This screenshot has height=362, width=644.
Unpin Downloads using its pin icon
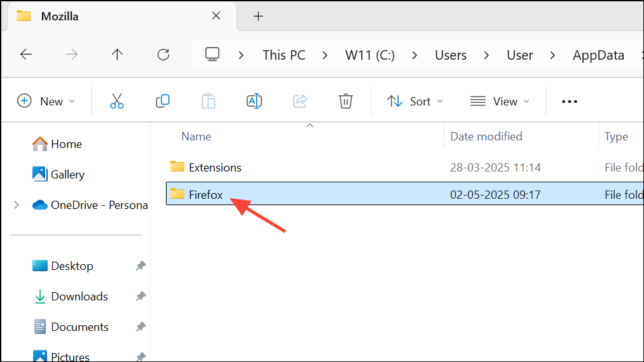click(x=141, y=296)
